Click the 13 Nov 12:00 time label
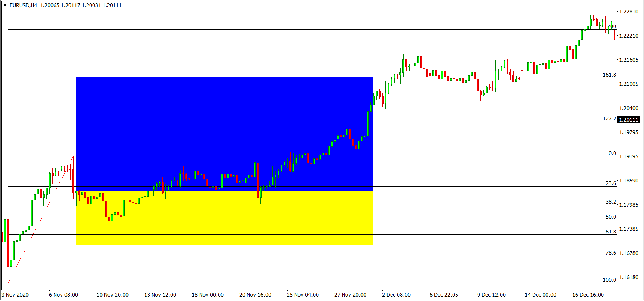Viewport: 644px width, 301px height. click(x=160, y=295)
